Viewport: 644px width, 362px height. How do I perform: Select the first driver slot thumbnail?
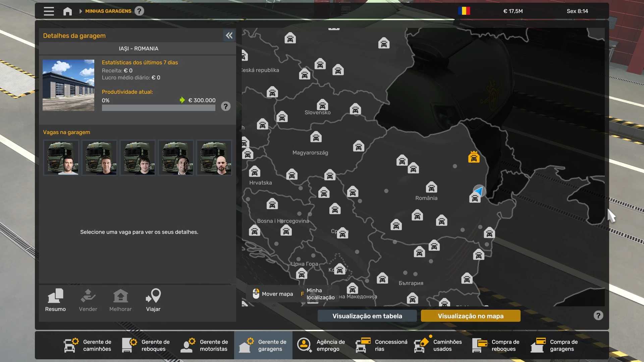pos(61,158)
